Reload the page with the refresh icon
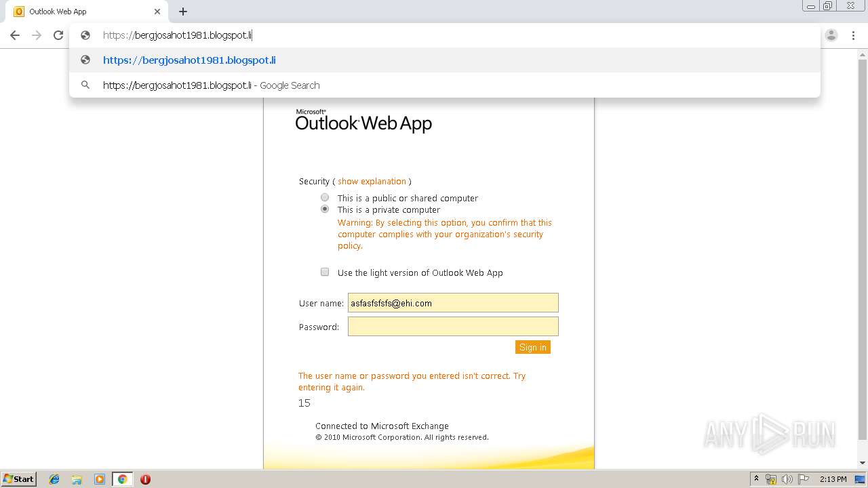The height and width of the screenshot is (488, 868). [x=58, y=35]
